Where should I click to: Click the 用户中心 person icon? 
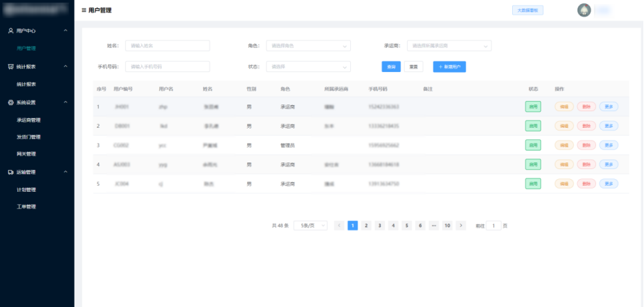tap(11, 31)
